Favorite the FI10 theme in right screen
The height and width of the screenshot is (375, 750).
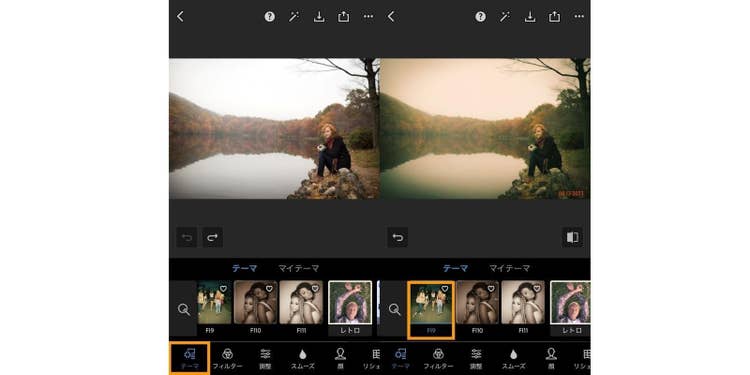point(491,288)
